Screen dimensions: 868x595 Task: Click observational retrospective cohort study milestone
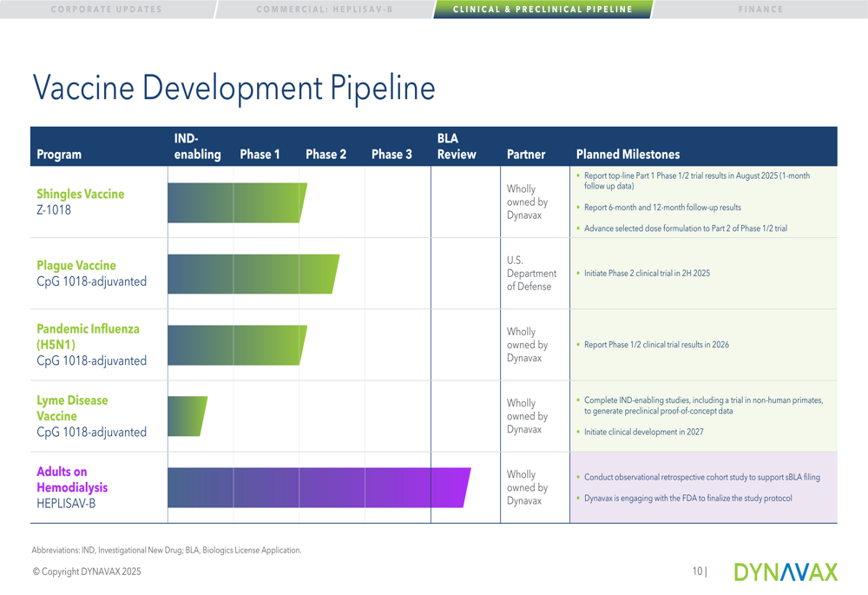click(x=702, y=477)
